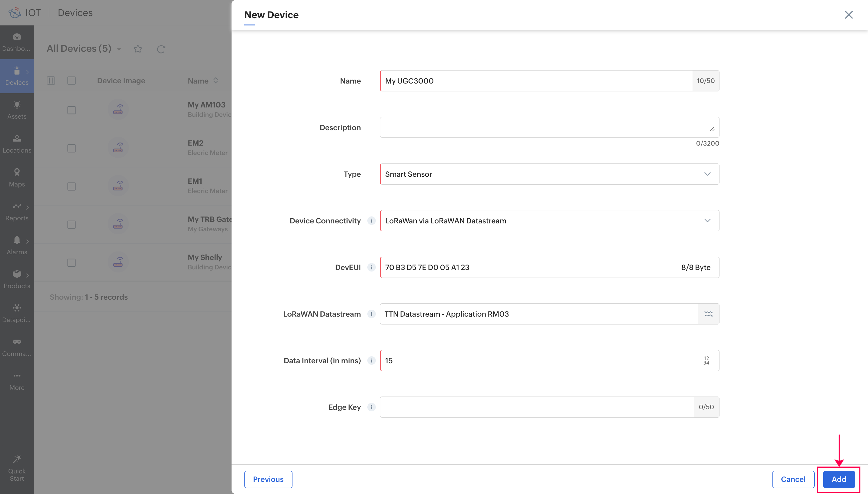The width and height of the screenshot is (868, 494).
Task: Tick the EM2 device checkbox
Action: 71,148
